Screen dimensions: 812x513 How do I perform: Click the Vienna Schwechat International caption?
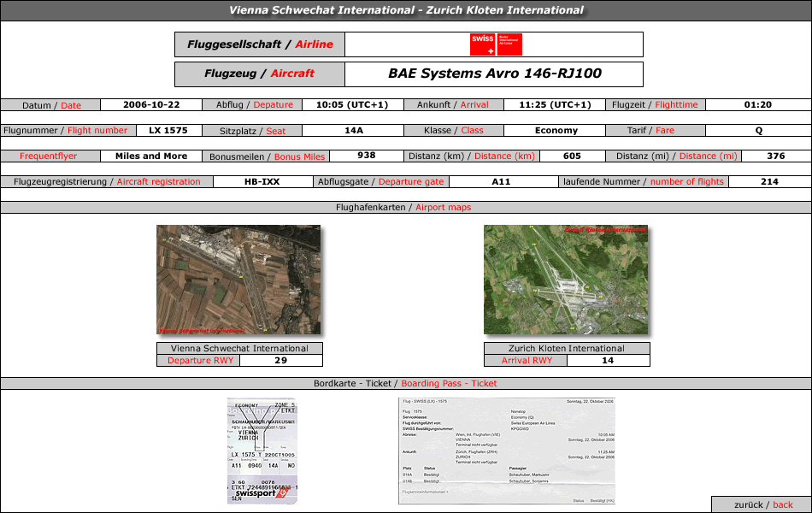(x=239, y=348)
